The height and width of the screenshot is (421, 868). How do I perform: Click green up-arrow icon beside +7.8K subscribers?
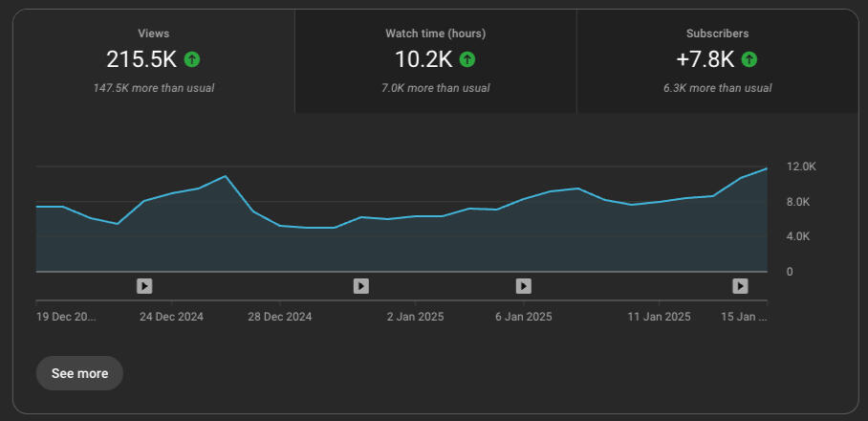(749, 59)
